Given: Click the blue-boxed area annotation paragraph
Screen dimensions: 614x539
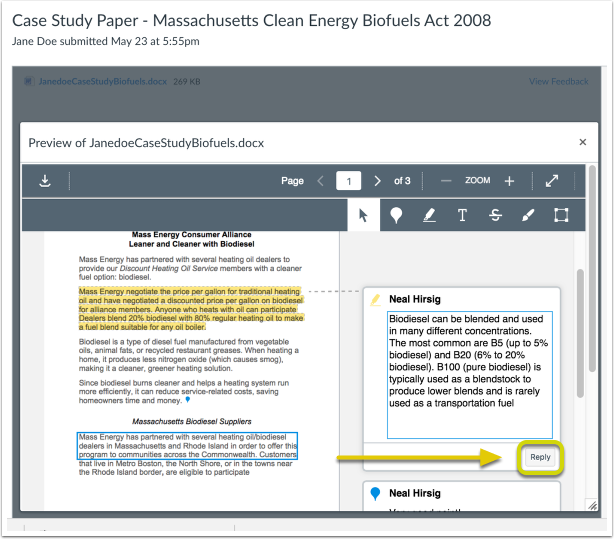Looking at the screenshot, I should pyautogui.click(x=187, y=446).
